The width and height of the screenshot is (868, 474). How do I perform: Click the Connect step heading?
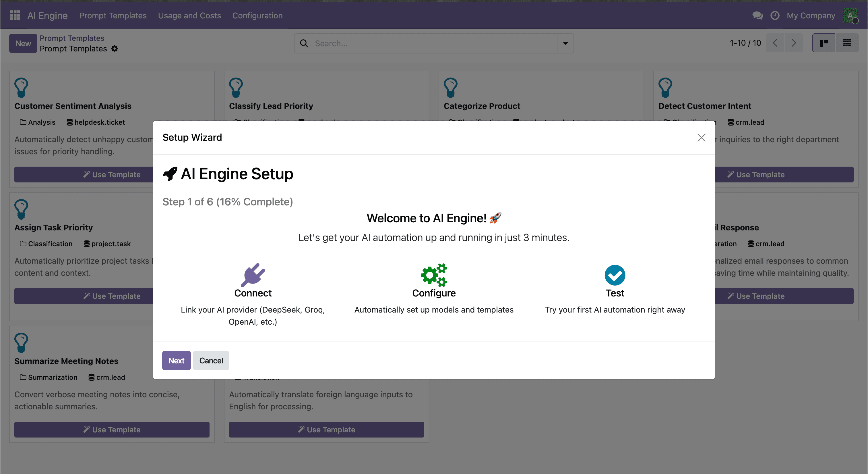pos(253,293)
